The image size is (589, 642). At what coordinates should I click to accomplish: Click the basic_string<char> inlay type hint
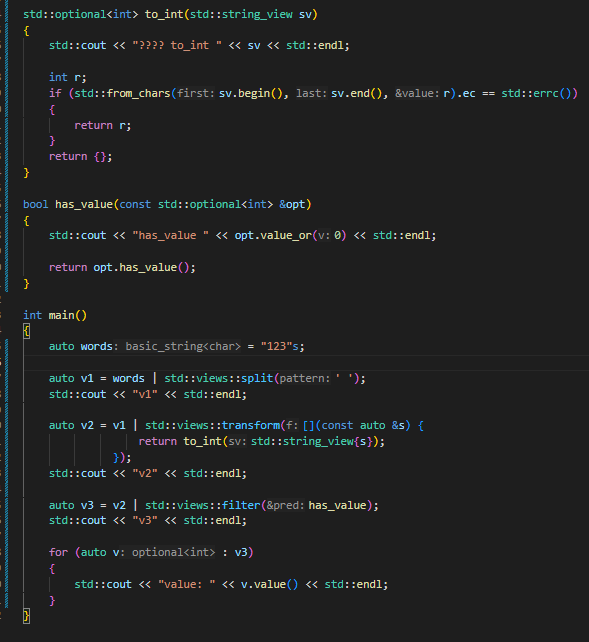pos(183,347)
